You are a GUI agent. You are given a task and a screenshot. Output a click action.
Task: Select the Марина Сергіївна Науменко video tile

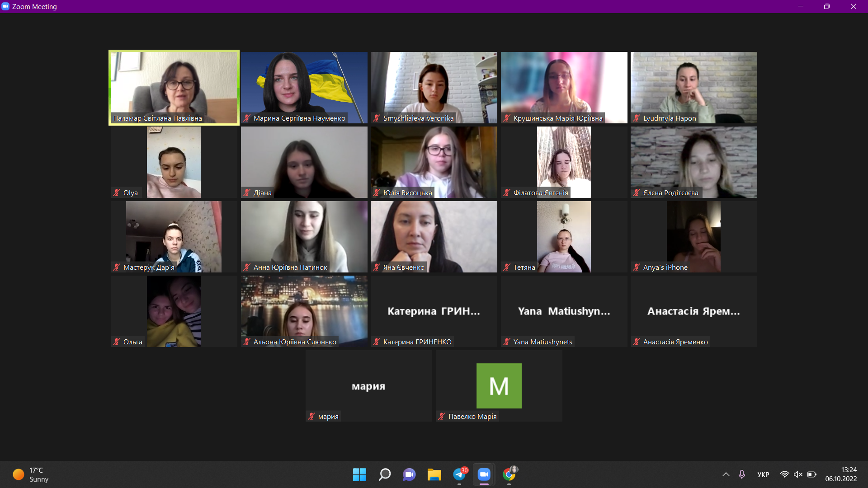tap(304, 87)
